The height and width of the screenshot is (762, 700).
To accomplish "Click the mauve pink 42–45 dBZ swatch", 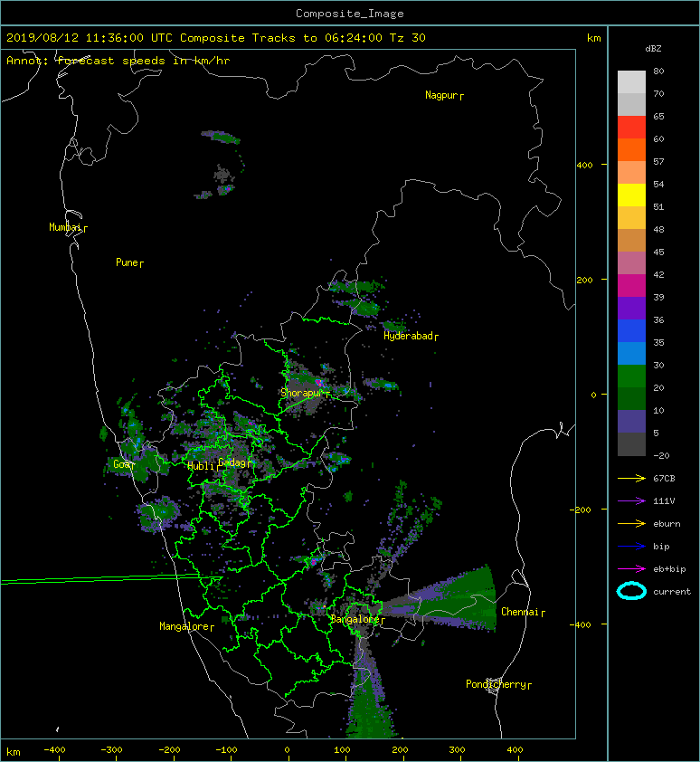I will tap(631, 263).
